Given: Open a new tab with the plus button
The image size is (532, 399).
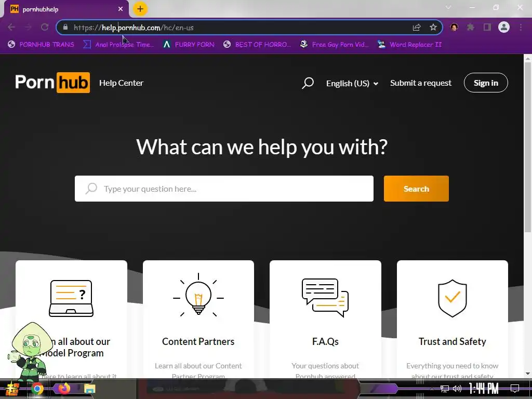Looking at the screenshot, I should 140,9.
